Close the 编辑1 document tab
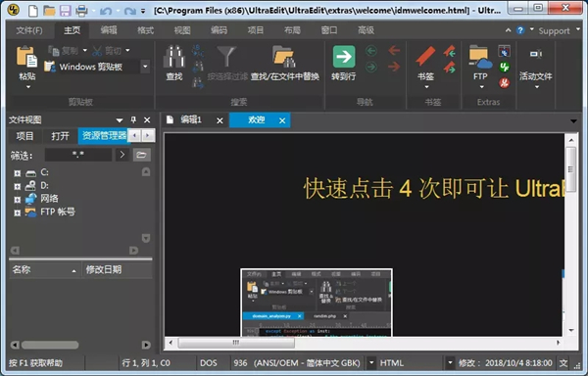Screen dimensions: 588x376 click(220, 120)
